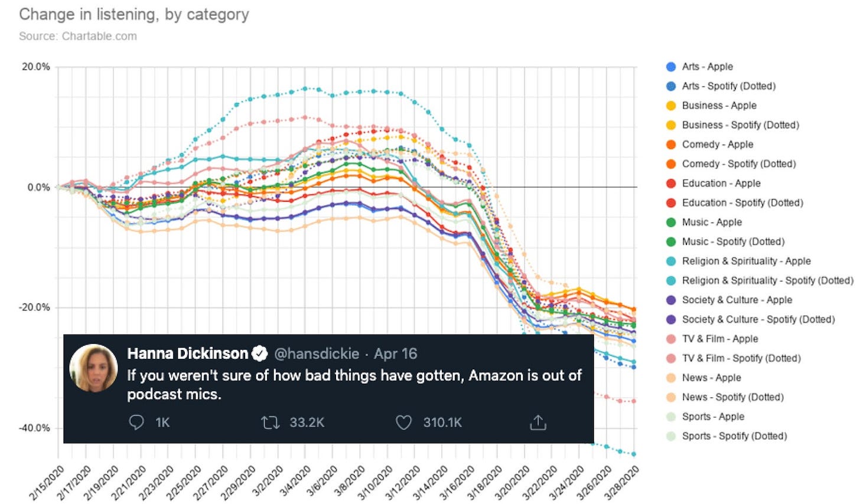
Task: Click the reply speech bubble icon
Action: point(136,422)
